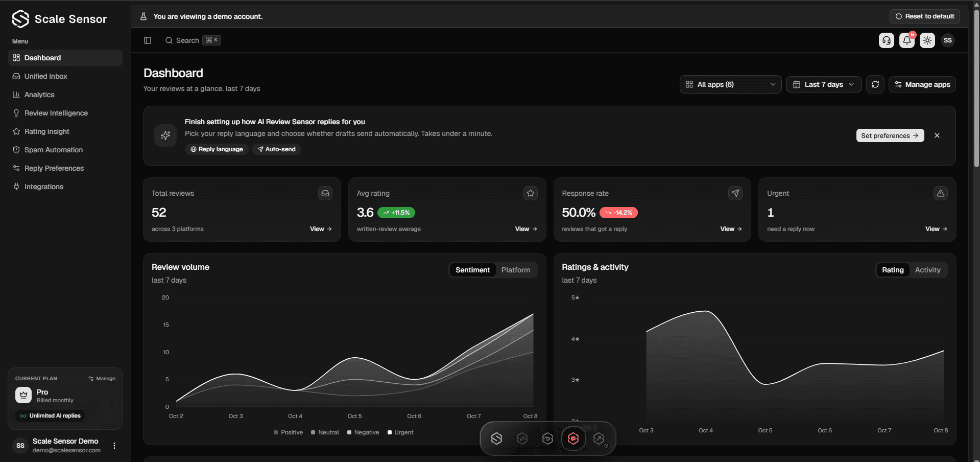This screenshot has width=980, height=462.
Task: Click the inbox icon on Total reviews card
Action: tap(325, 193)
